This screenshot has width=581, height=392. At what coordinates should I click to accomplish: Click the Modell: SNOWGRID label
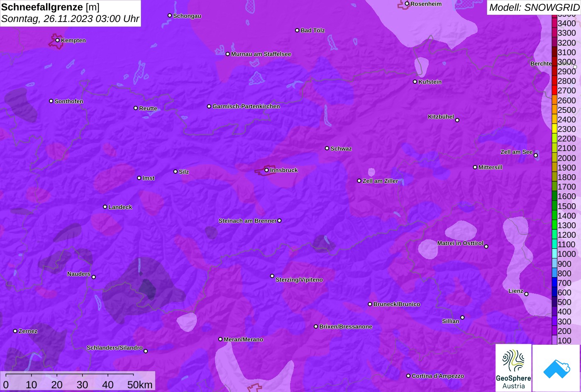click(534, 7)
